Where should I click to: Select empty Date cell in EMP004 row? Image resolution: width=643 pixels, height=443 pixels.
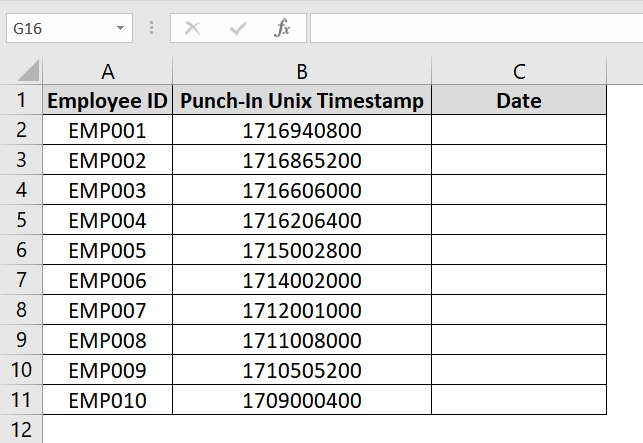click(x=519, y=219)
